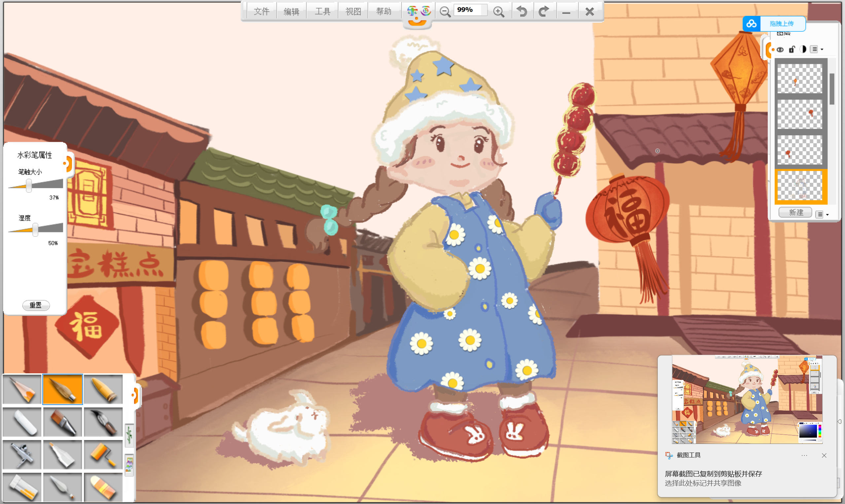Click the undo arrow icon
Image resolution: width=845 pixels, height=504 pixels.
click(522, 12)
